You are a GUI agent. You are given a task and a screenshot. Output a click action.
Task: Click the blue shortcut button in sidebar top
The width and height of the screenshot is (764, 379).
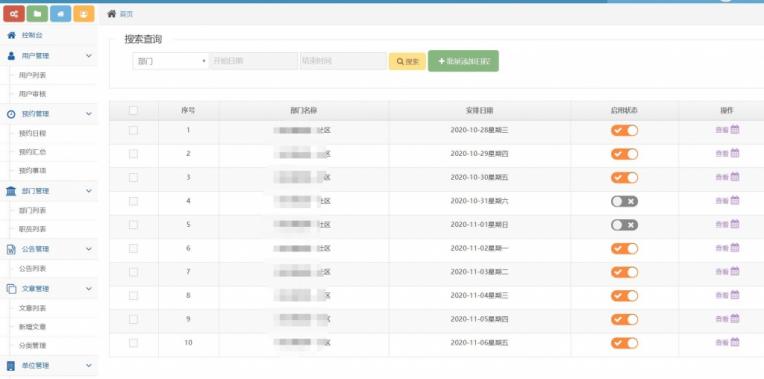[60, 14]
